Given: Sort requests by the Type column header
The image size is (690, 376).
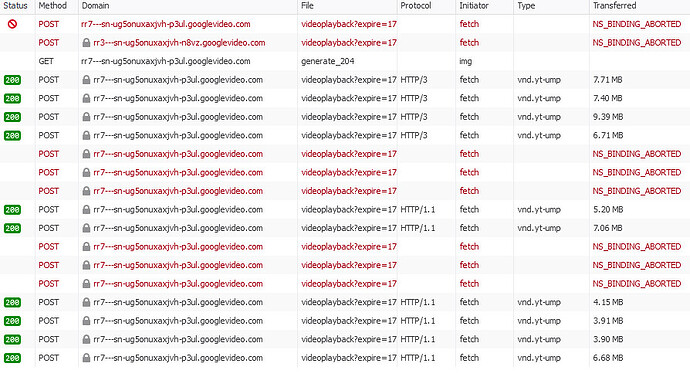Looking at the screenshot, I should tap(526, 6).
